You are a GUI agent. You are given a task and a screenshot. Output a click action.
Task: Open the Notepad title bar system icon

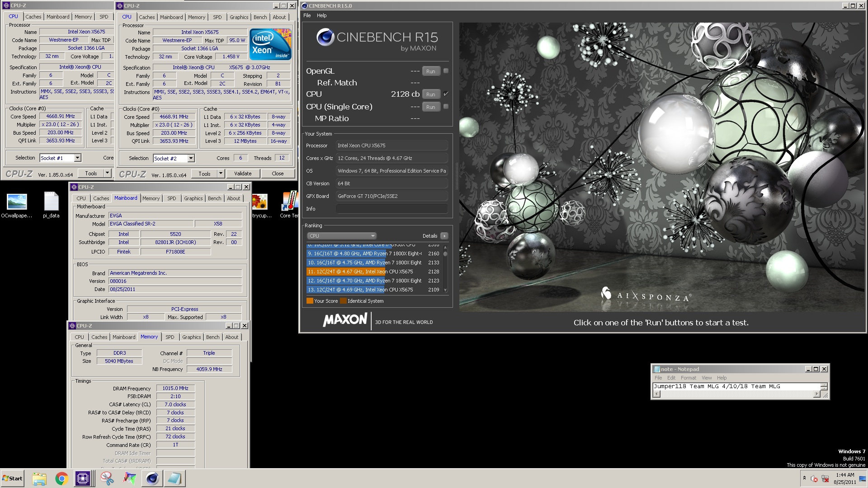point(657,369)
